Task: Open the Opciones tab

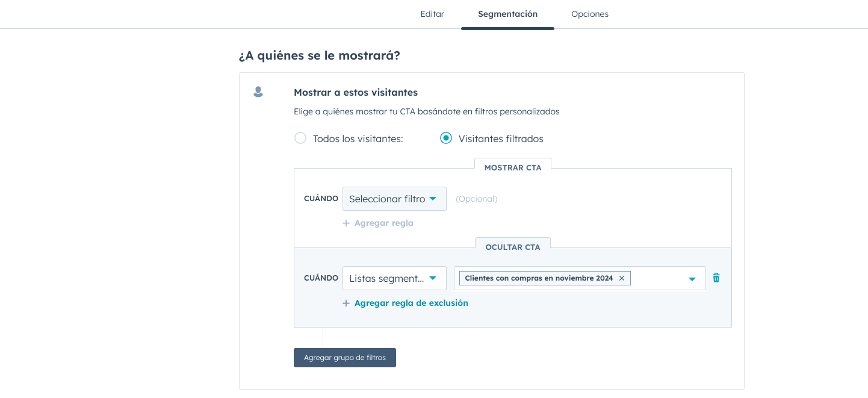Action: point(590,14)
